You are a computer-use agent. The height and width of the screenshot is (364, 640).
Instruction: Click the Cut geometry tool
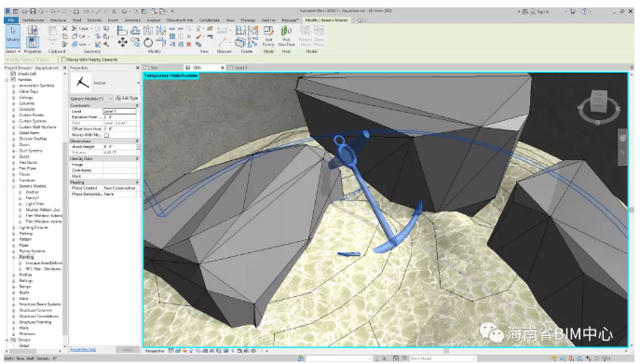coord(79,36)
